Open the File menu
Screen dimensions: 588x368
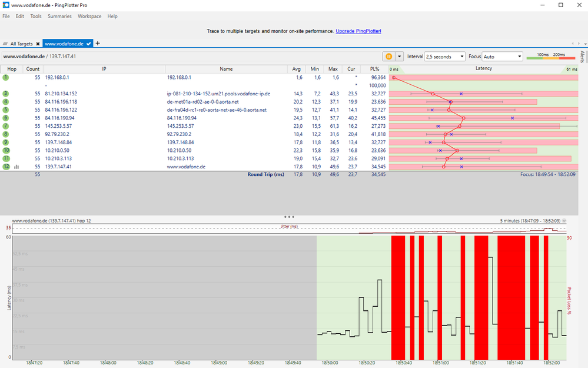(6, 16)
